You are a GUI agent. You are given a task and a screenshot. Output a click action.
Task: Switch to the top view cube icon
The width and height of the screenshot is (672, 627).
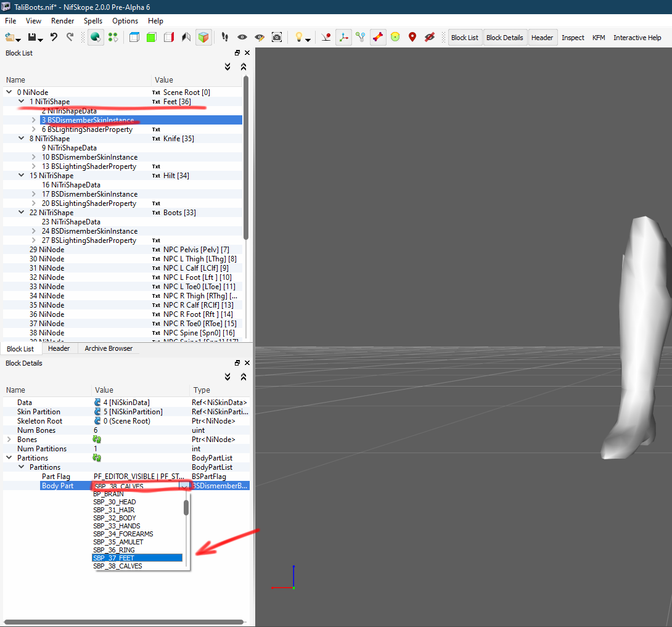134,37
